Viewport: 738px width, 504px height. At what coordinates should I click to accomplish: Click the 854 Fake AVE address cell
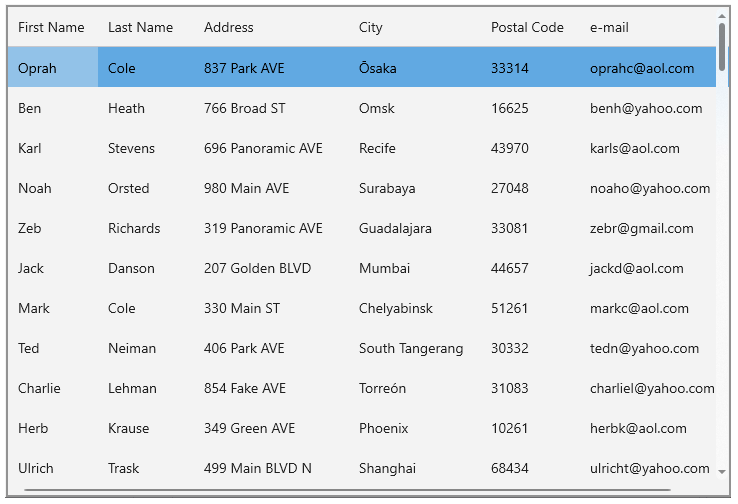tap(245, 388)
